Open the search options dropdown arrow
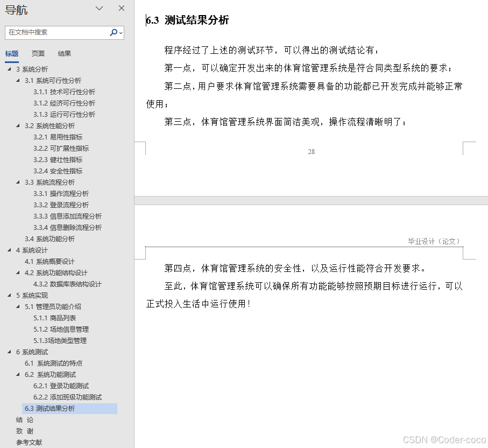 click(x=121, y=33)
